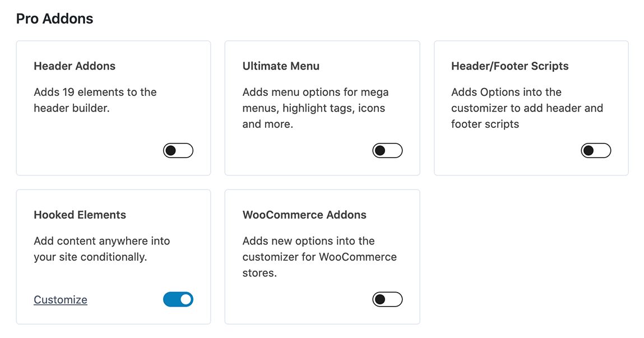Viewport: 644px width, 338px height.
Task: Select the Header/Footer Scripts card heading
Action: tap(509, 66)
